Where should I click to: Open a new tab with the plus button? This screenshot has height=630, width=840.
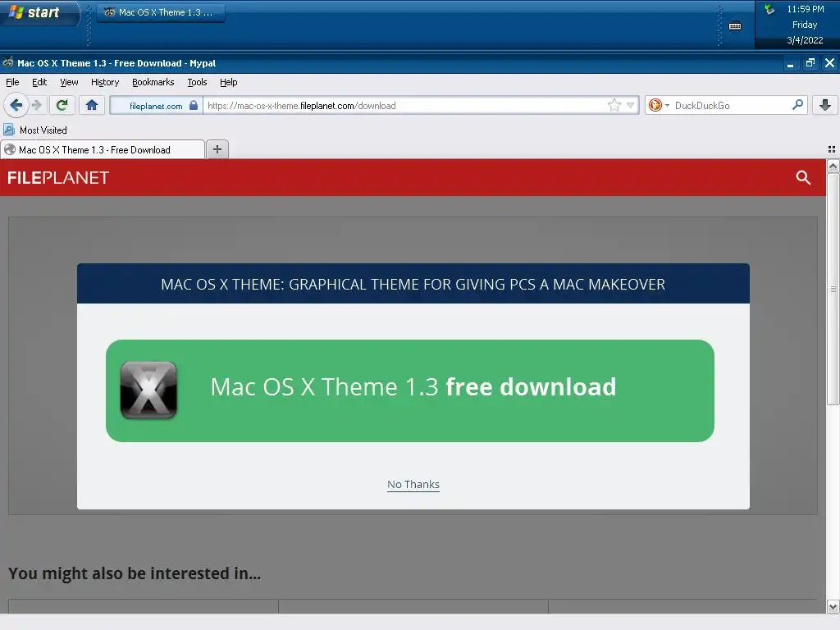pyautogui.click(x=217, y=149)
